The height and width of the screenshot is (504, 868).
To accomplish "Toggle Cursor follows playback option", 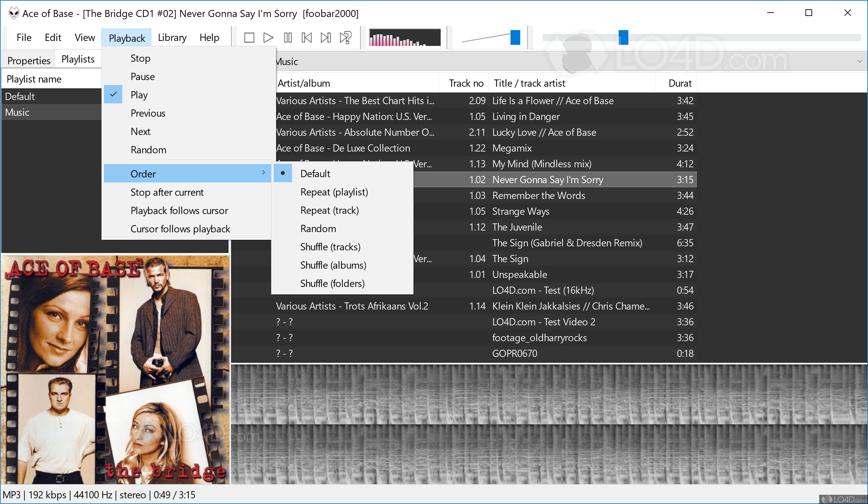I will tap(188, 229).
